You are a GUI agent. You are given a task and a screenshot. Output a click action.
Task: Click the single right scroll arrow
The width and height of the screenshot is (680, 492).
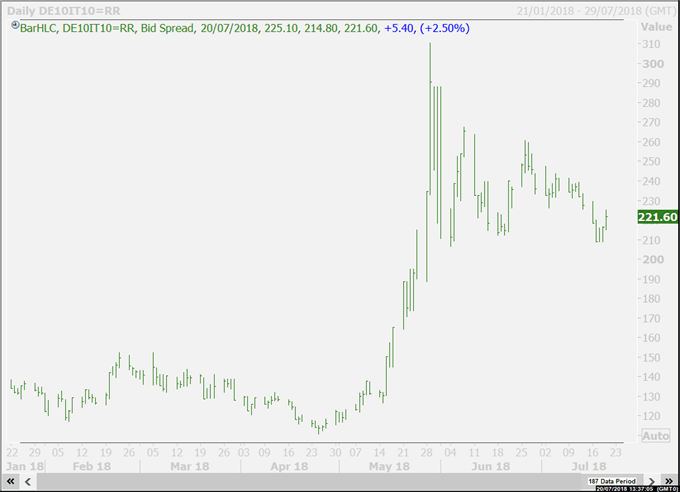tap(651, 481)
